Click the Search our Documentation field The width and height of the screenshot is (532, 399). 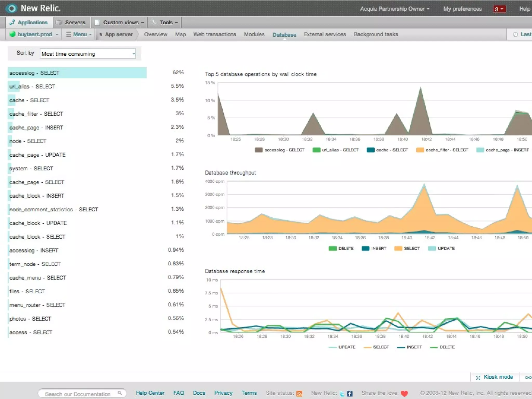point(78,394)
